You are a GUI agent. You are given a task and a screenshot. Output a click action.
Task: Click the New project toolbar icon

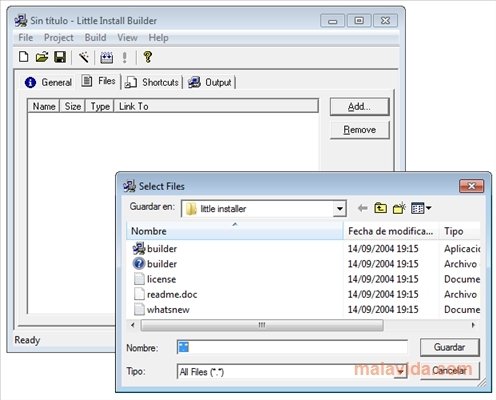pos(23,57)
